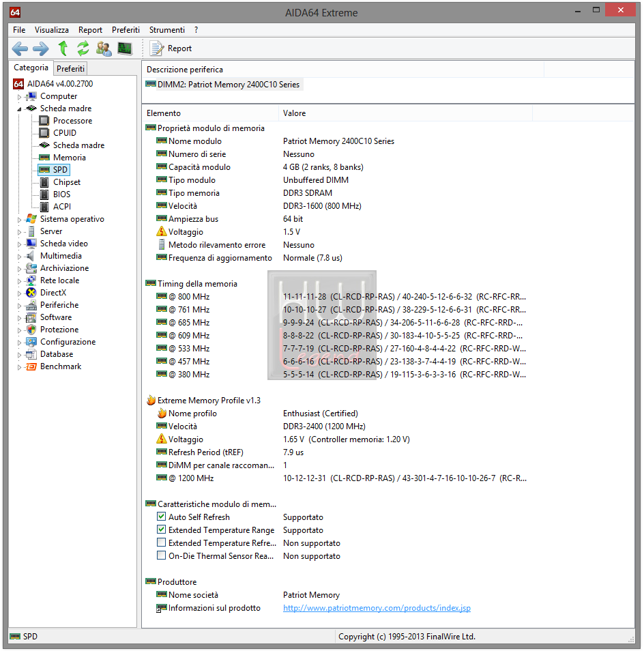Open the Report menu
Image resolution: width=644 pixels, height=651 pixels.
pyautogui.click(x=90, y=30)
